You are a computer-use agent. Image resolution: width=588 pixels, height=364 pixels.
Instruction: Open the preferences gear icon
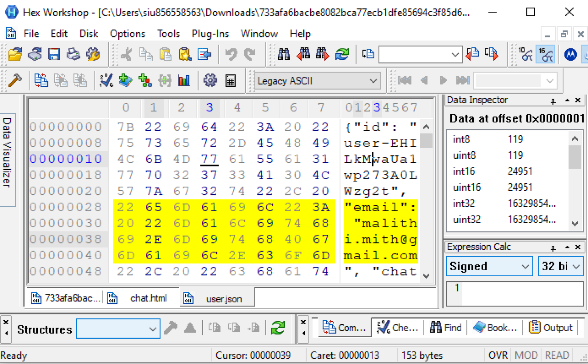point(210,81)
